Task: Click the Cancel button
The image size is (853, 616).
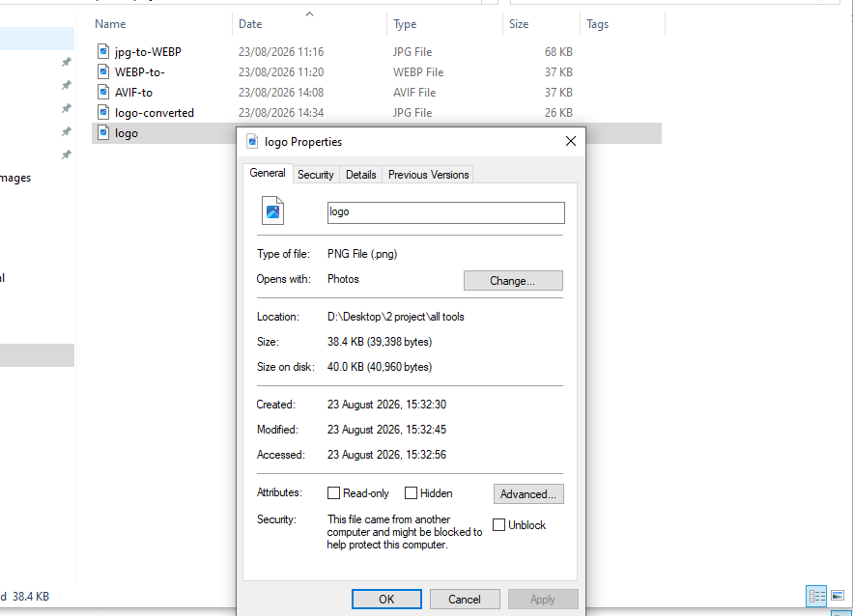Action: (x=465, y=600)
